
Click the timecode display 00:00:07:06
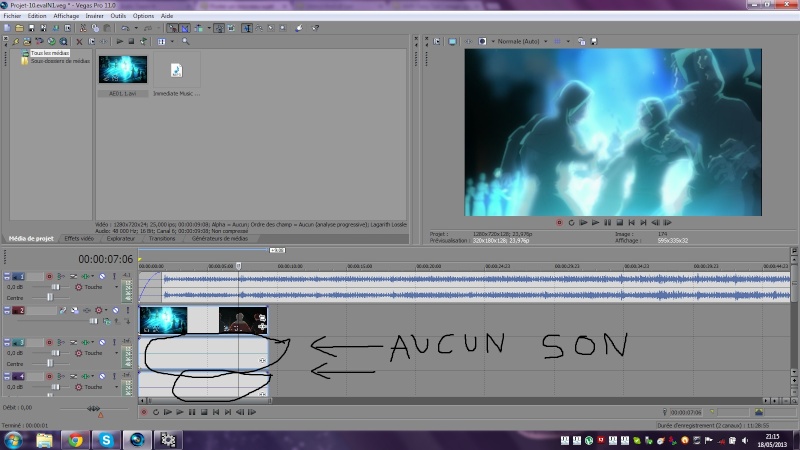(x=106, y=259)
